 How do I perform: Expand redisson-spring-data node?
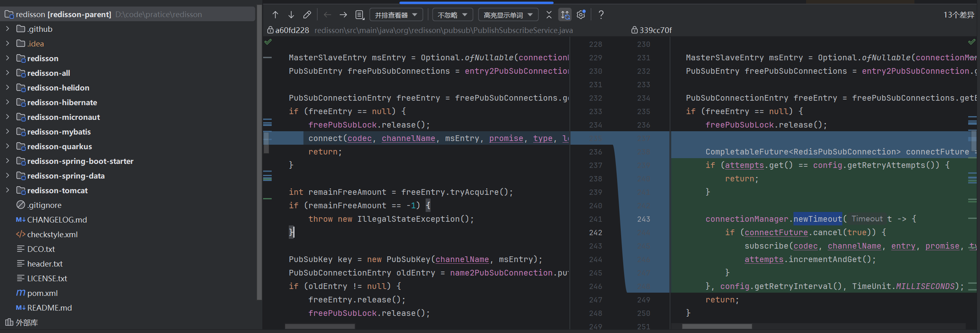pyautogui.click(x=8, y=176)
